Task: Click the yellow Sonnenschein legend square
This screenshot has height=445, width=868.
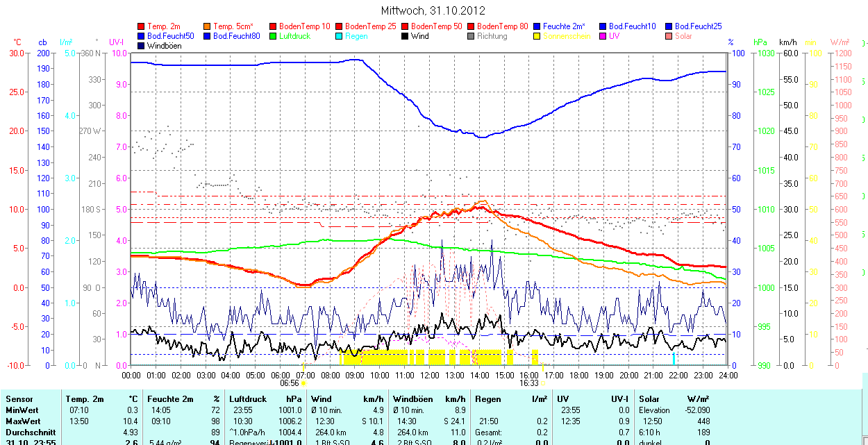Action: pyautogui.click(x=537, y=36)
